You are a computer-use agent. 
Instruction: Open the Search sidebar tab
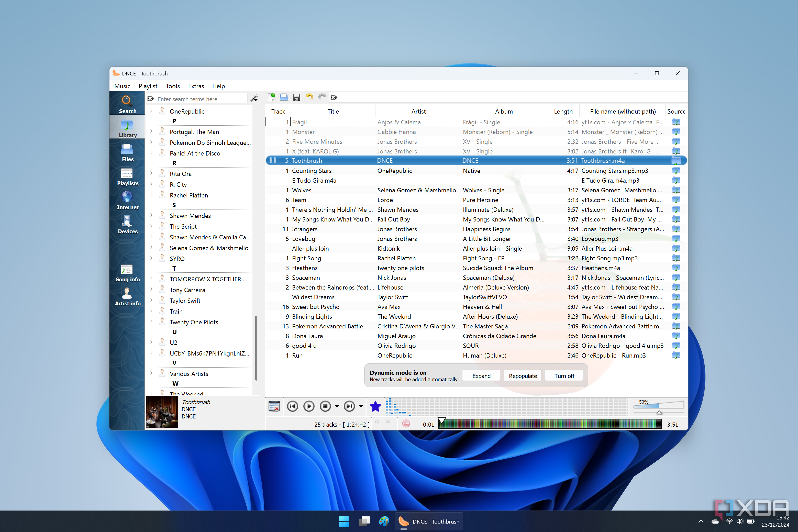(x=127, y=104)
